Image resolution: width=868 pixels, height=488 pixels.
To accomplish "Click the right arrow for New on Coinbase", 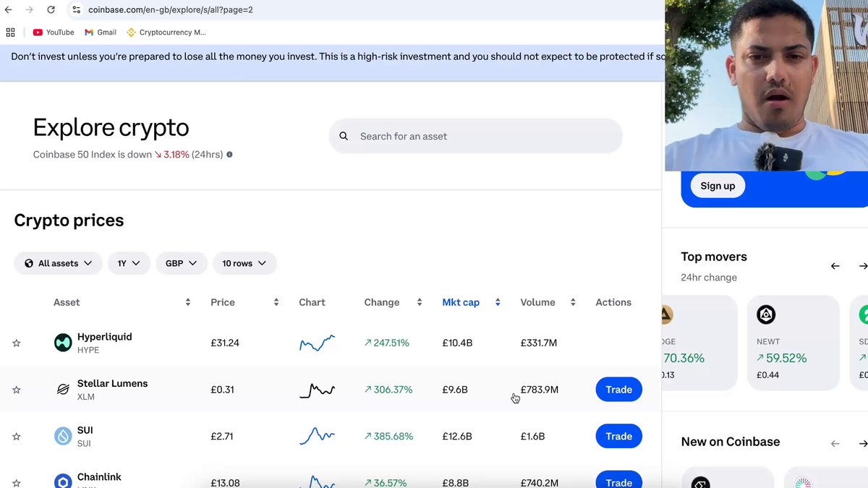I will 863,443.
